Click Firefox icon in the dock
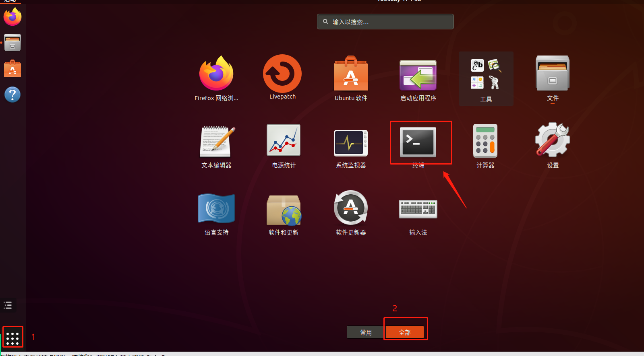This screenshot has height=356, width=644. click(12, 16)
